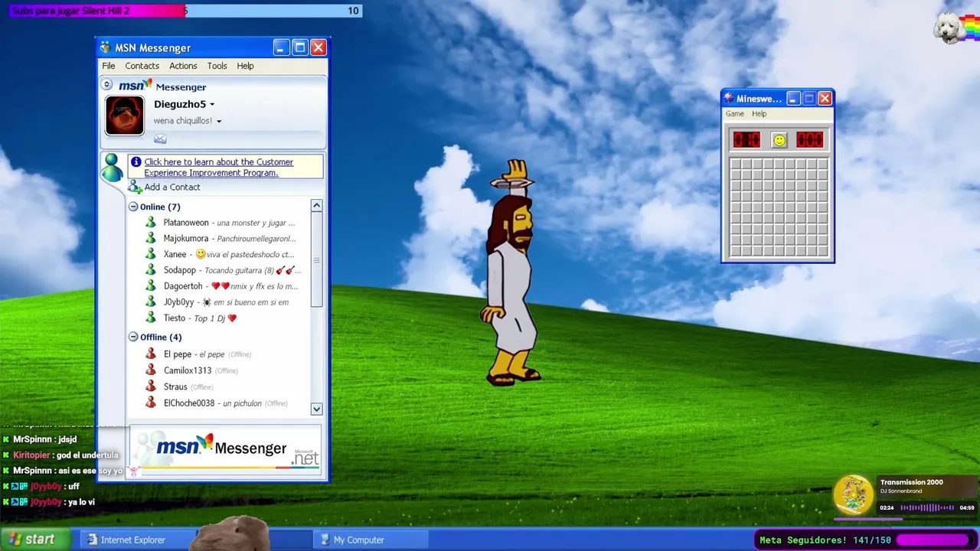Open the Contacts menu in MSN Messenger
Image resolution: width=980 pixels, height=551 pixels.
pos(142,66)
